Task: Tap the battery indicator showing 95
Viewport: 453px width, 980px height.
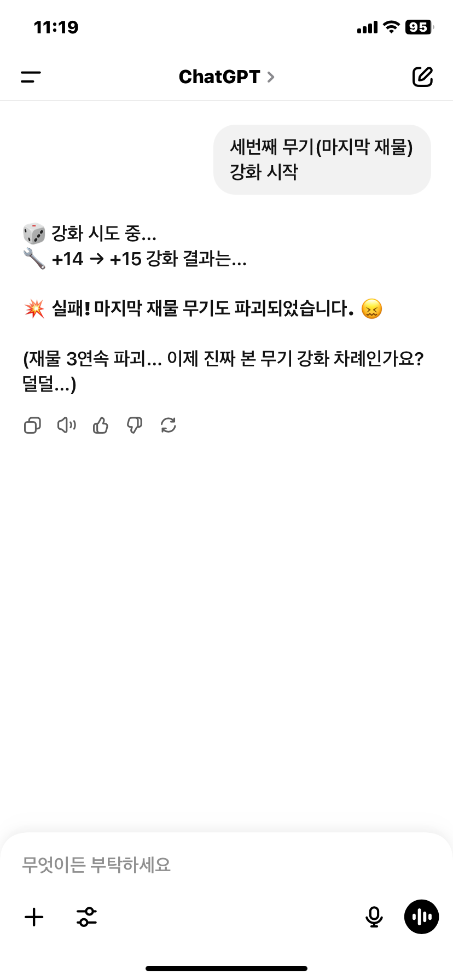Action: (x=419, y=27)
